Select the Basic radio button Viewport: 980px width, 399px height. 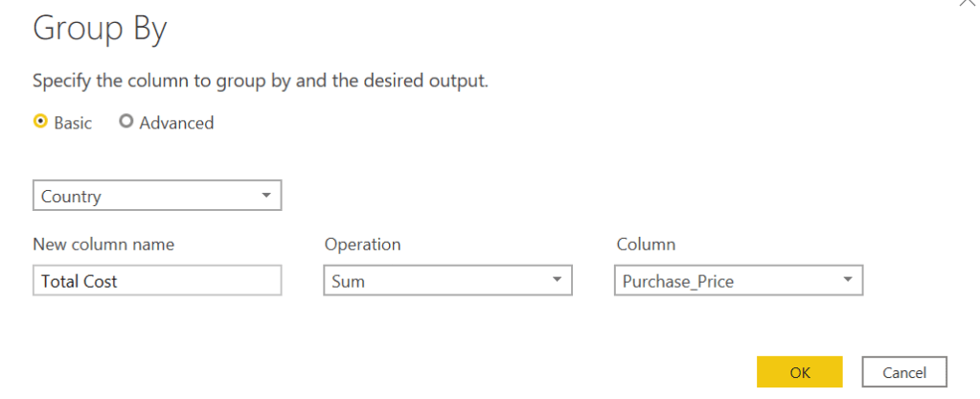(40, 123)
